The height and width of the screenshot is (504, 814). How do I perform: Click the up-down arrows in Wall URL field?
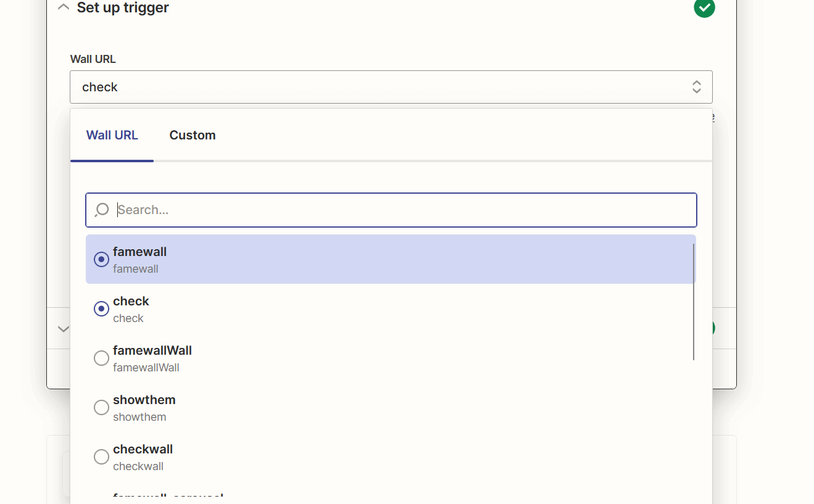696,87
